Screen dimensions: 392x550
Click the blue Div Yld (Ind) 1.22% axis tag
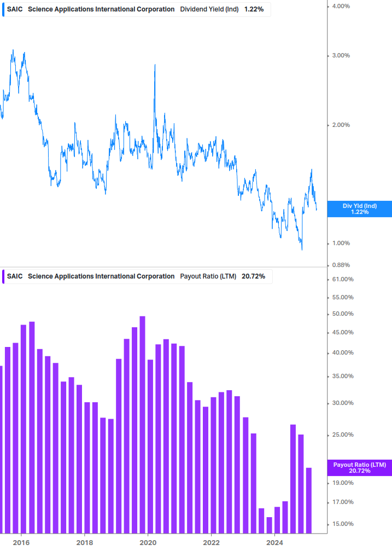tap(359, 209)
